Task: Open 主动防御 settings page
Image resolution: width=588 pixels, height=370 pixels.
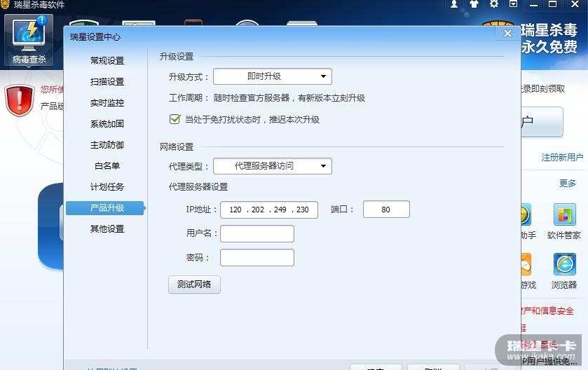Action: click(107, 144)
